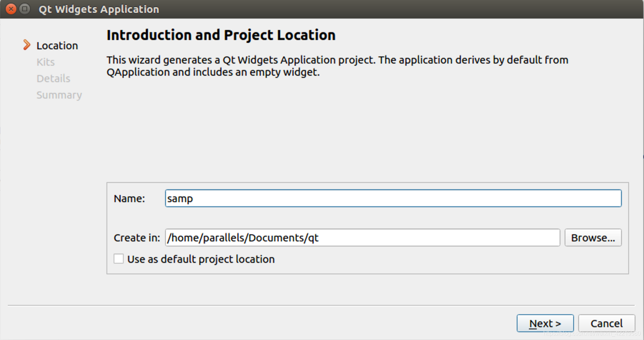
Task: Click the Qt Widgets Application window title
Action: 99,9
